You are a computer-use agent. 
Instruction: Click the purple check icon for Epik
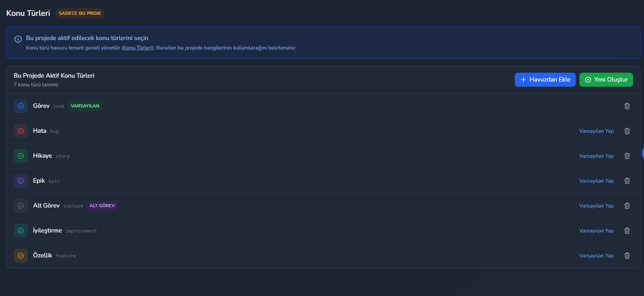21,181
